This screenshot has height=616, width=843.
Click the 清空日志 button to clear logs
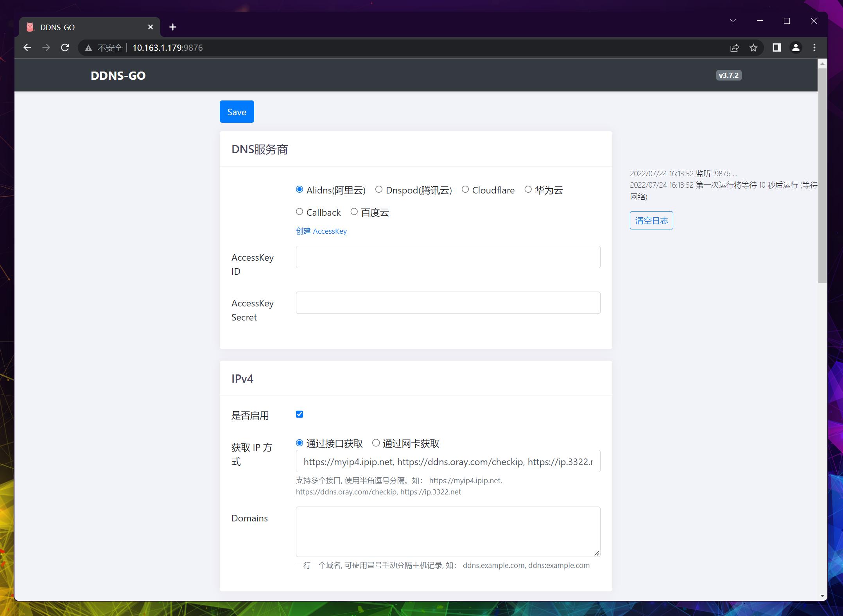(651, 220)
